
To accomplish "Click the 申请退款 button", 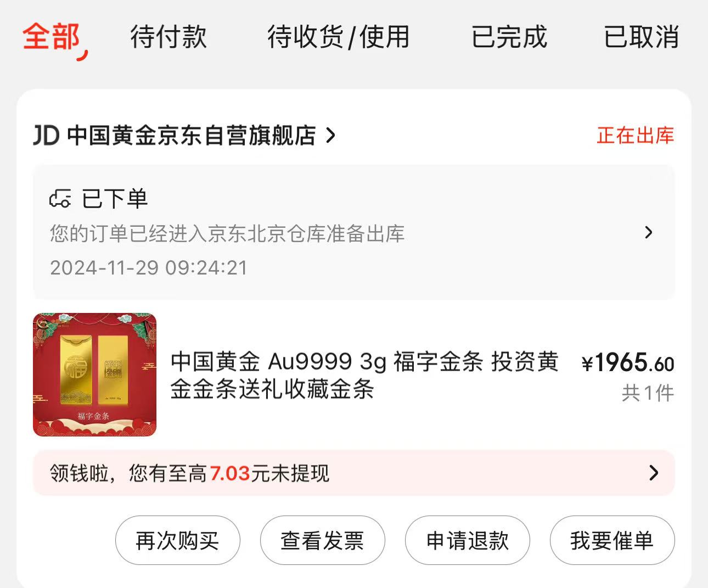I will coord(468,540).
